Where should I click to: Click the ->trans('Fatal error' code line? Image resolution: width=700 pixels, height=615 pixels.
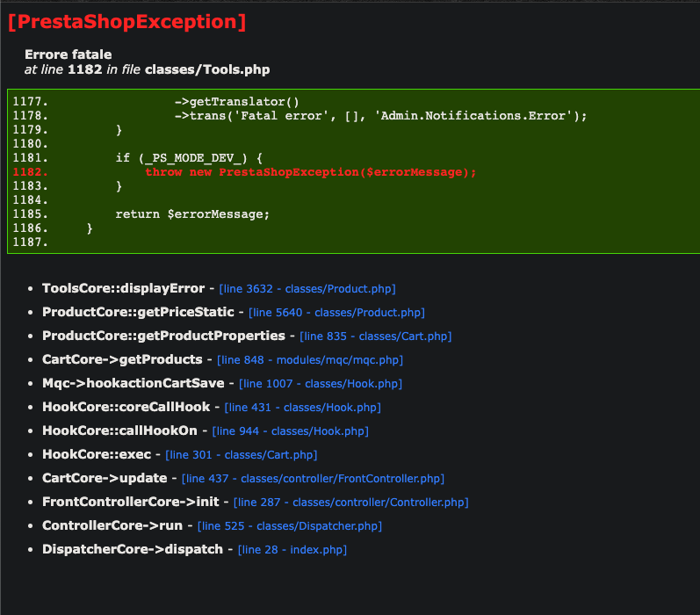click(380, 116)
